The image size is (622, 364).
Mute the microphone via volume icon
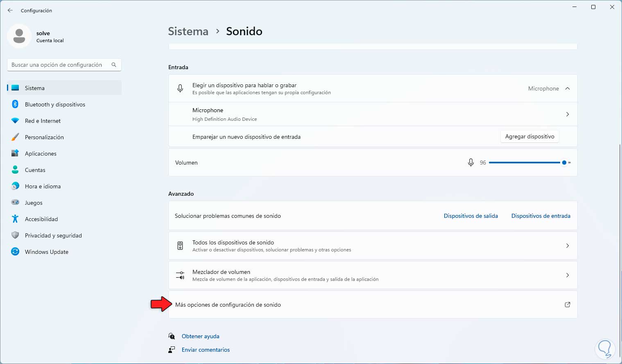click(471, 163)
